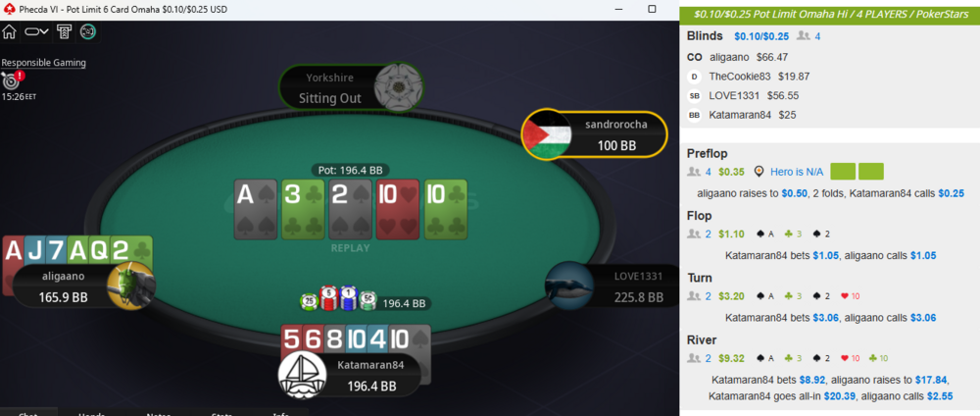Click the Blinds $0.10/$0.25 link
980x416 pixels.
coord(761,36)
